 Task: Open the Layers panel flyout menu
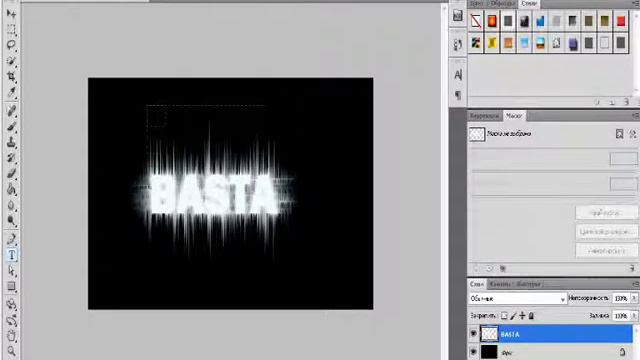(636, 284)
